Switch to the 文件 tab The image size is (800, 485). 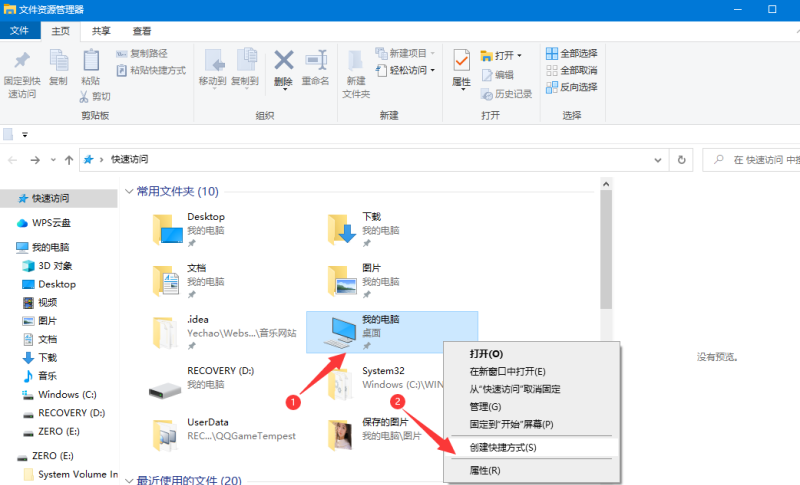tap(19, 31)
